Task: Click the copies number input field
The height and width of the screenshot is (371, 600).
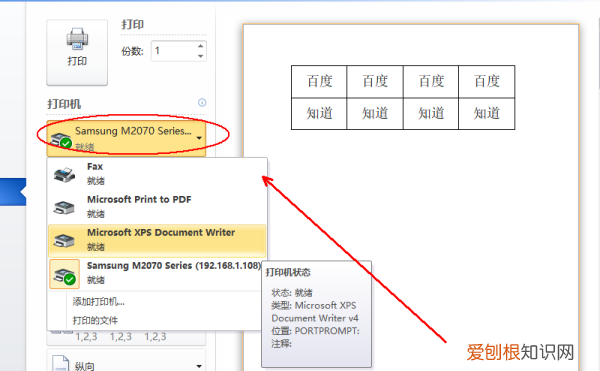Action: [x=174, y=51]
